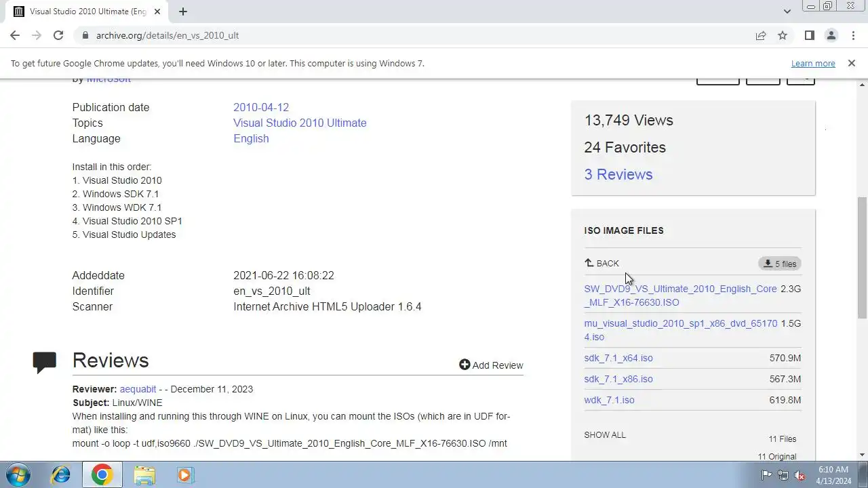
Task: Open the Windows Start menu
Action: coord(18,474)
